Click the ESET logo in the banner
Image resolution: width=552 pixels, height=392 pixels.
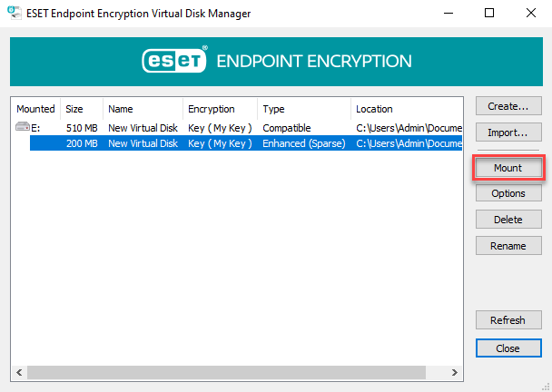[x=174, y=60]
